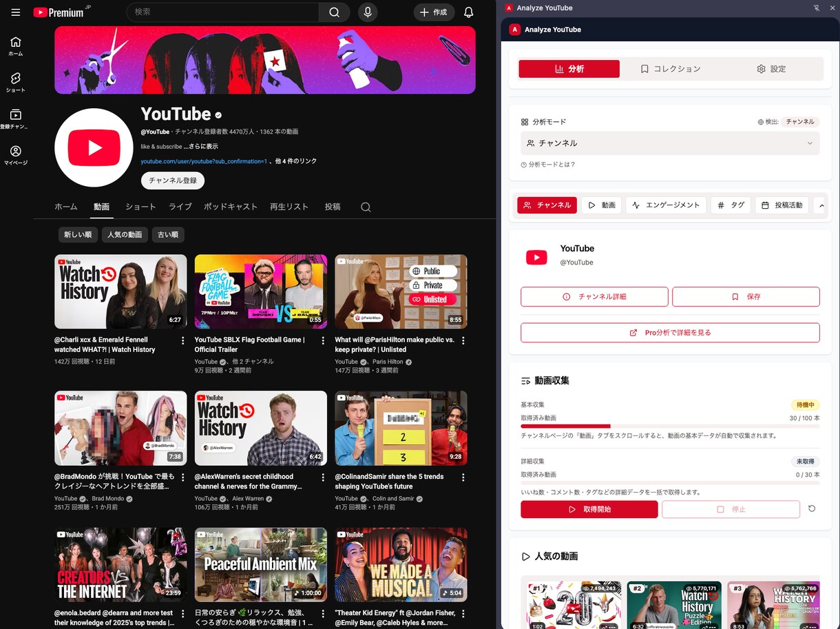The height and width of the screenshot is (629, 840).
Task: Switch to the 分析 tab
Action: coord(569,69)
